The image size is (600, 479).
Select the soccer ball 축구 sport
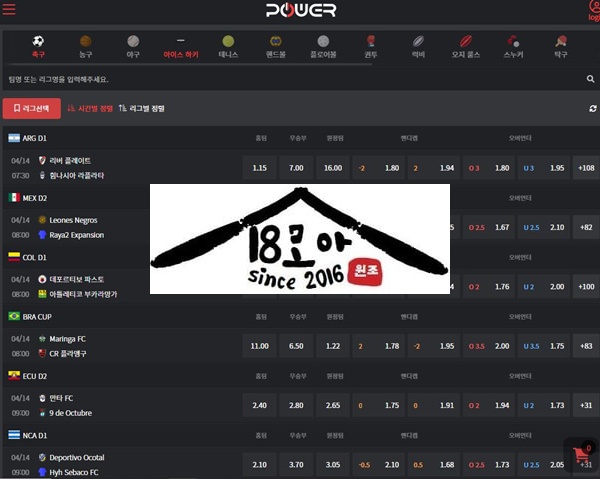(38, 47)
